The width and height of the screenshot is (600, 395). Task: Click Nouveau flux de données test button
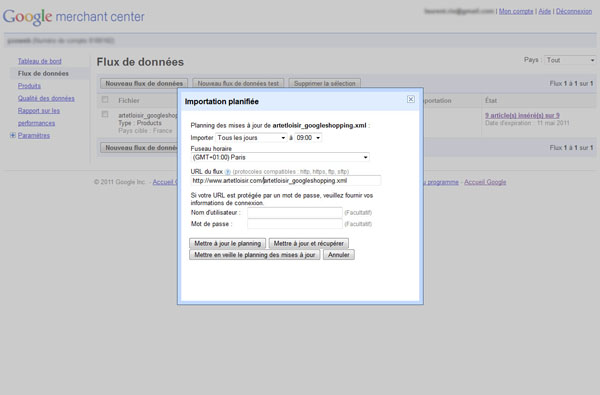(x=238, y=83)
